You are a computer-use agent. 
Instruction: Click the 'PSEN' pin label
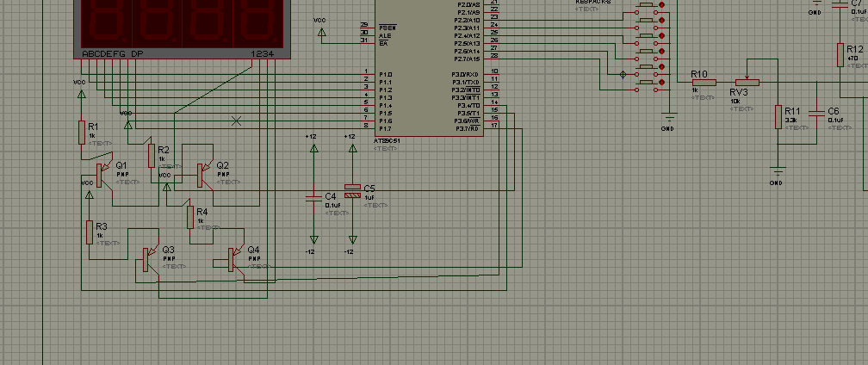pyautogui.click(x=387, y=28)
